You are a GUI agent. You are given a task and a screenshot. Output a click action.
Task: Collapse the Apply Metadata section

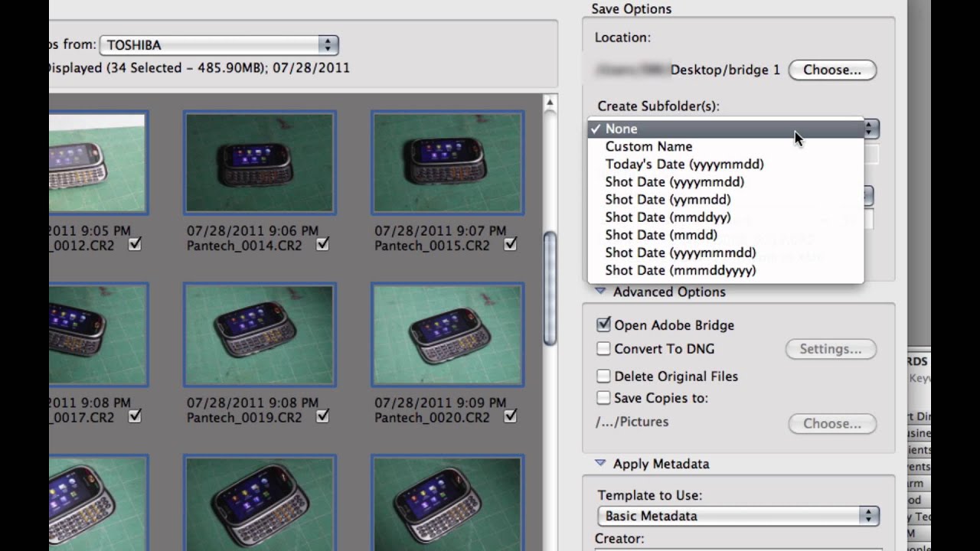pyautogui.click(x=600, y=464)
